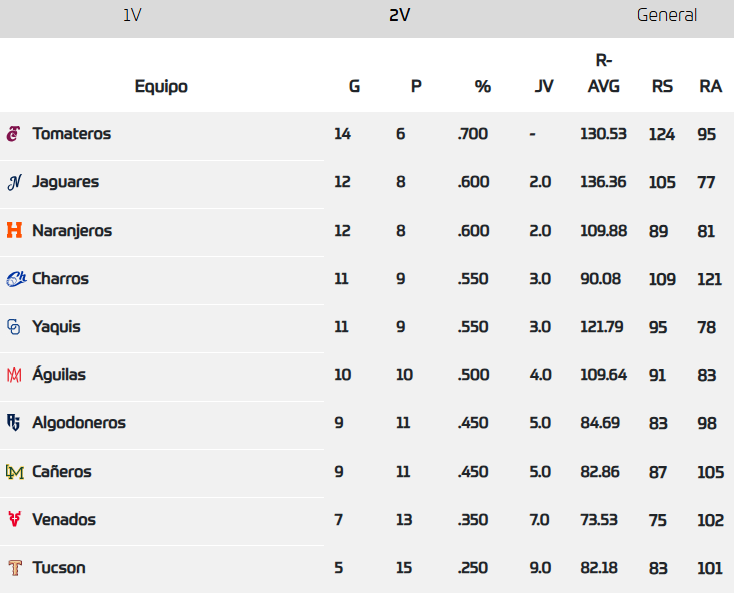Open the Jaguares team name link
734x593 pixels.
(65, 182)
